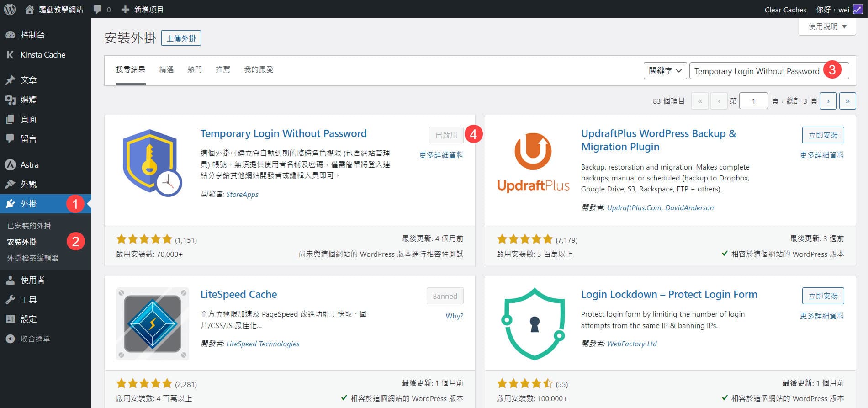This screenshot has height=408, width=868.
Task: Click the 啟用安裝數: 70,000+ text
Action: click(149, 254)
